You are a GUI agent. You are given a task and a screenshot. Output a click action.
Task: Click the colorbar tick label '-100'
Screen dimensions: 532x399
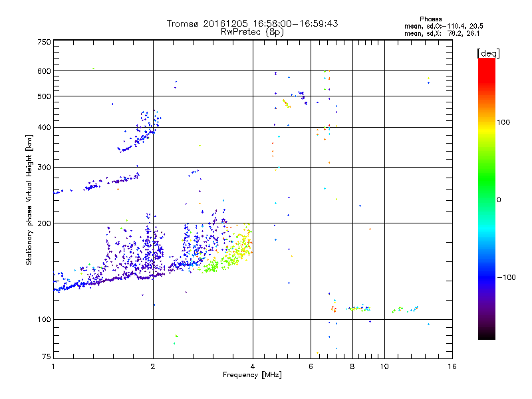(507, 277)
